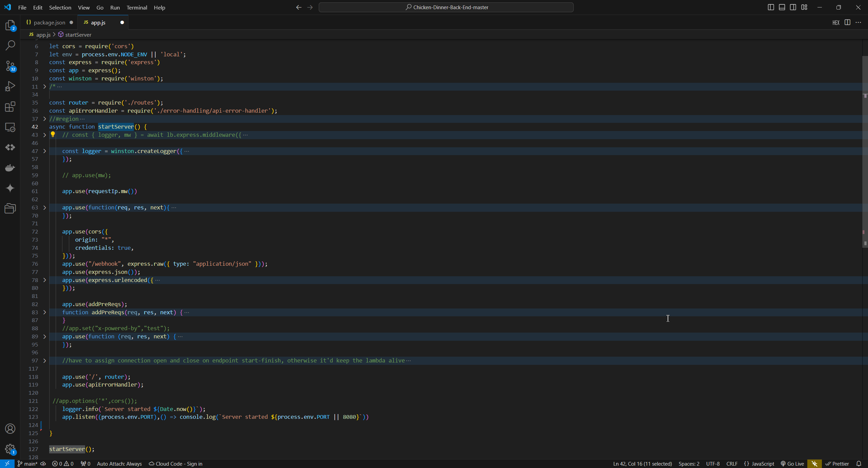Open the Search view
This screenshot has width=868, height=468.
10,45
